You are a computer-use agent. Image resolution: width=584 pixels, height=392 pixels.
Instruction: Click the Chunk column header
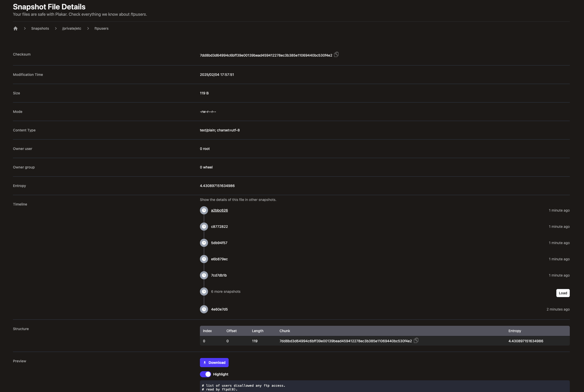pyautogui.click(x=285, y=331)
